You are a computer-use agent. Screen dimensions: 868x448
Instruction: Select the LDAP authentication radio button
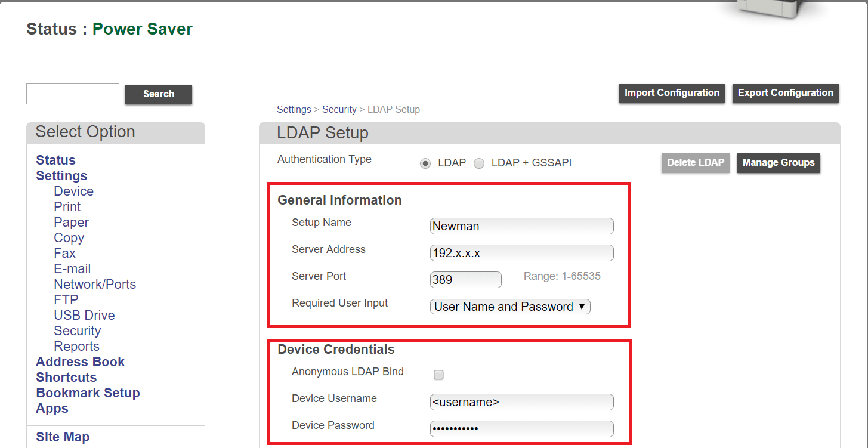[x=425, y=163]
